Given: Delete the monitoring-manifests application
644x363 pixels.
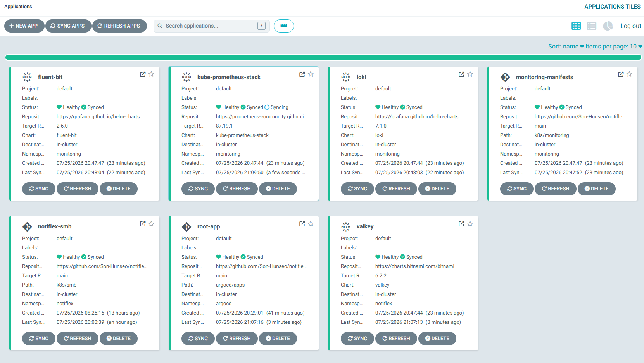Looking at the screenshot, I should click(x=597, y=189).
